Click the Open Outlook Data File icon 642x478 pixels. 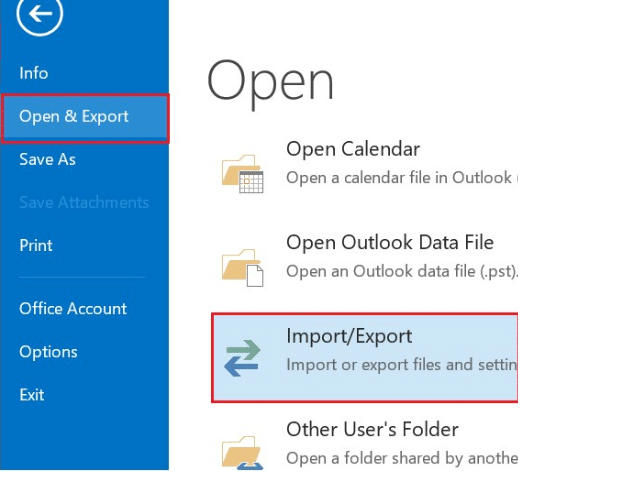pyautogui.click(x=242, y=267)
